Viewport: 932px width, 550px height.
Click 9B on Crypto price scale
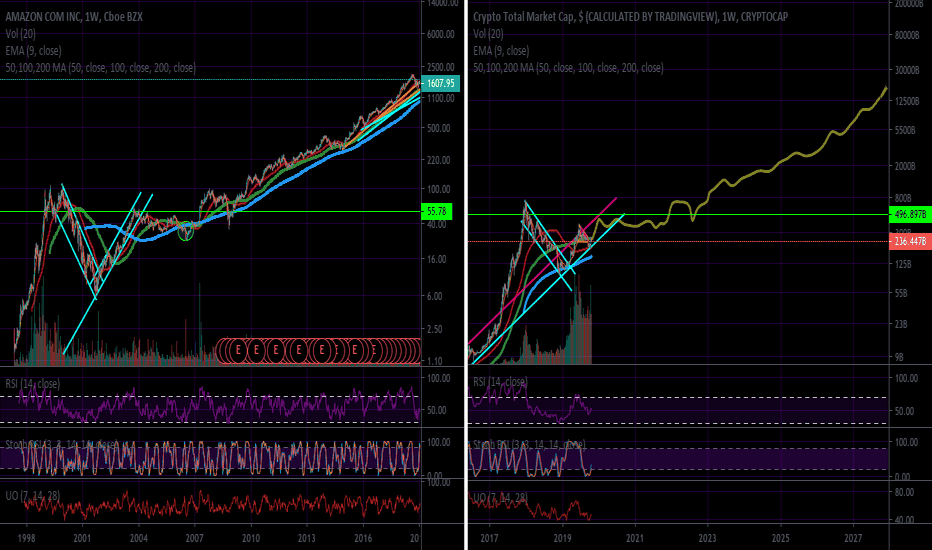click(x=899, y=357)
